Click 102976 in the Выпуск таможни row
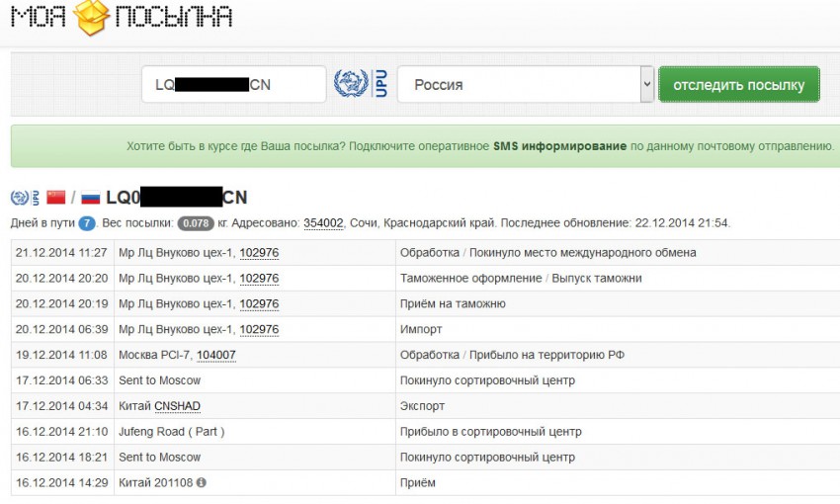Image resolution: width=840 pixels, height=504 pixels. point(259,278)
